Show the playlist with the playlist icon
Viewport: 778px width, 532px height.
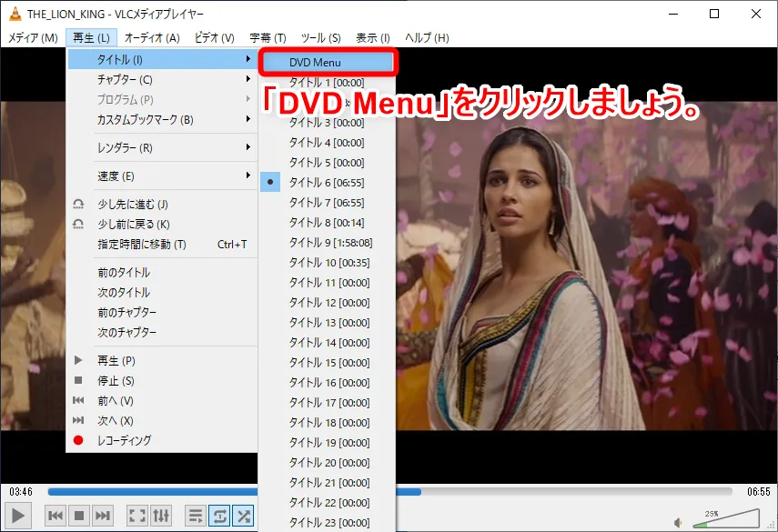[196, 517]
